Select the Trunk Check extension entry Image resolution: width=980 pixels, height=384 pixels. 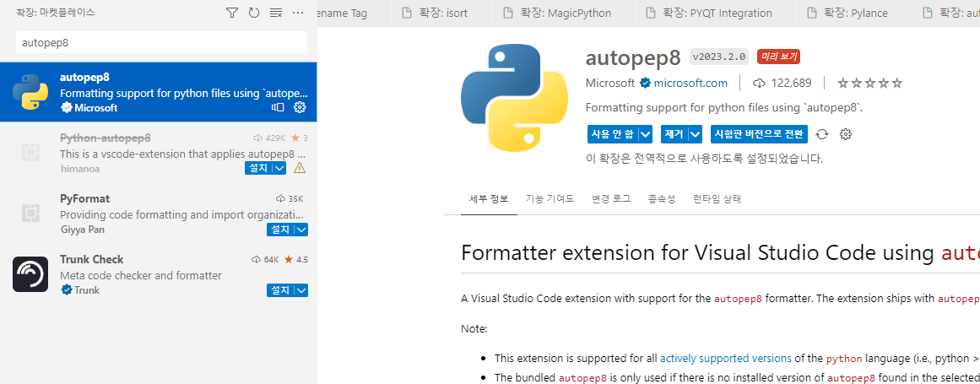click(x=158, y=274)
